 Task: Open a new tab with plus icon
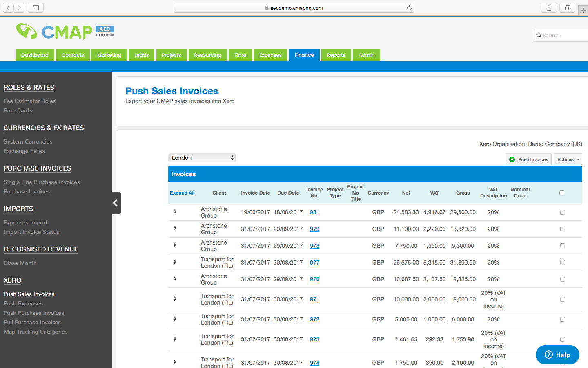click(583, 11)
